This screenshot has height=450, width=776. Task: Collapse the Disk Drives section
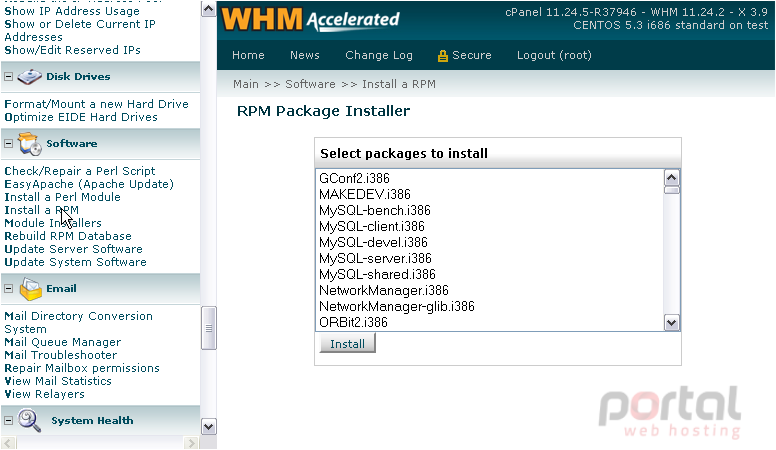pyautogui.click(x=8, y=77)
